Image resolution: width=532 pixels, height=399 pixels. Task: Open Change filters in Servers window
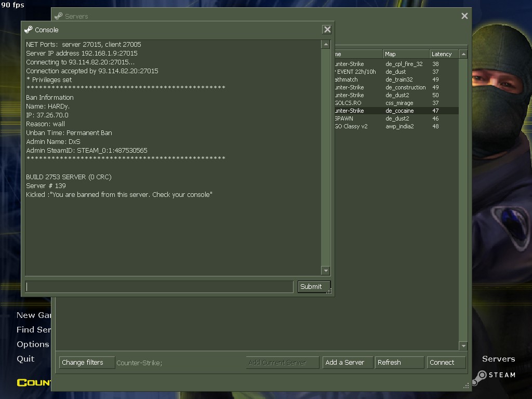point(87,362)
